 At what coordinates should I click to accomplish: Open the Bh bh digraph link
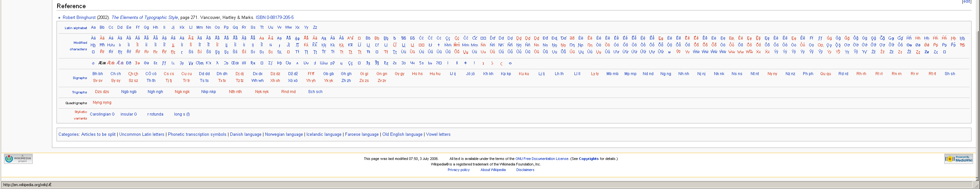(x=98, y=74)
